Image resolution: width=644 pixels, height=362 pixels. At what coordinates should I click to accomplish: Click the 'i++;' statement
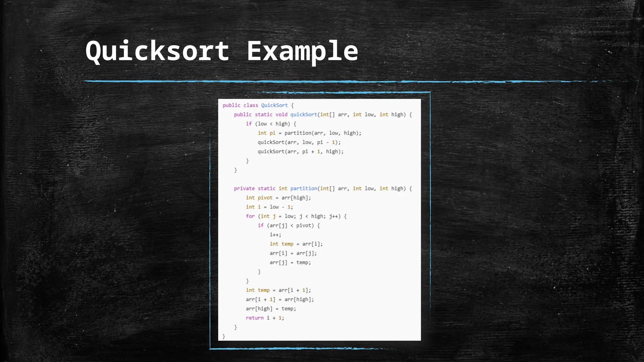[x=275, y=235]
